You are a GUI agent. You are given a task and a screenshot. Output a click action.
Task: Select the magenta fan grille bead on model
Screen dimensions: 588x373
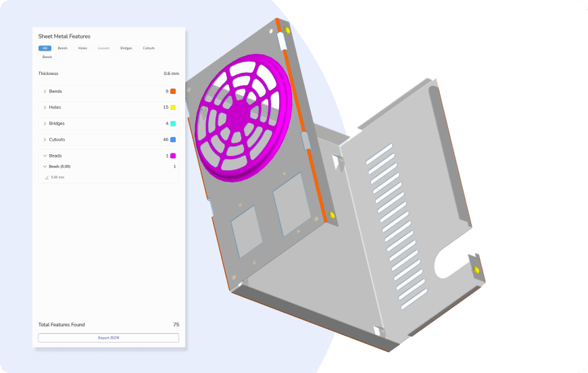[243, 118]
